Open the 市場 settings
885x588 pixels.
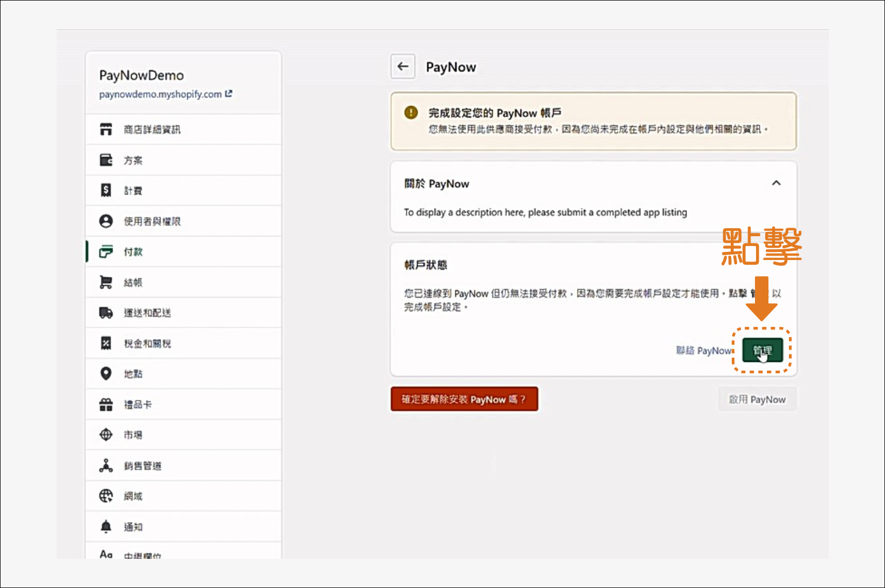click(x=183, y=435)
